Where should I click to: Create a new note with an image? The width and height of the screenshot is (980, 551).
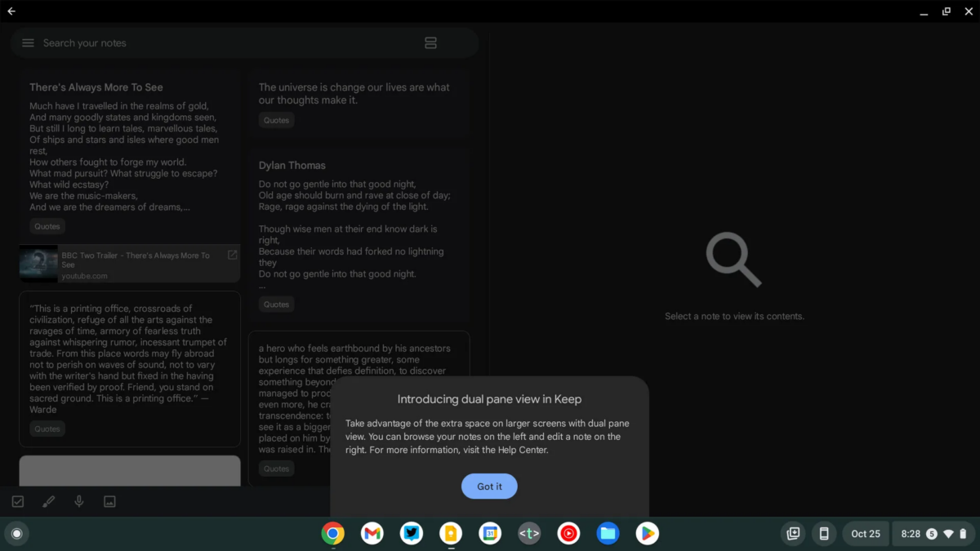pos(109,501)
